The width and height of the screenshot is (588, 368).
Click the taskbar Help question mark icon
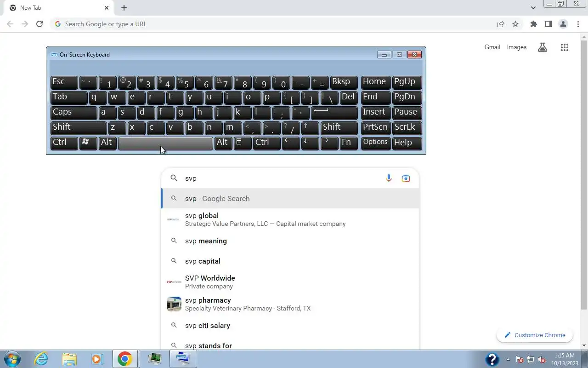(x=492, y=359)
